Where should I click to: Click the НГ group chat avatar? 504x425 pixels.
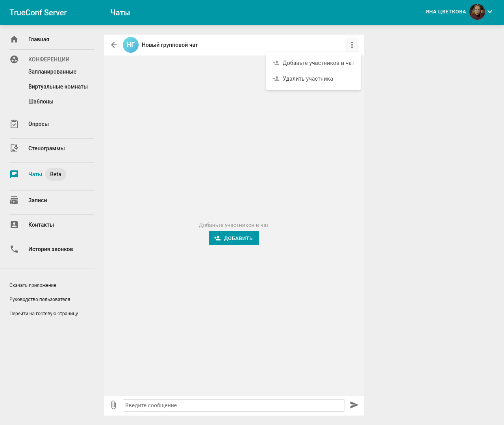131,45
